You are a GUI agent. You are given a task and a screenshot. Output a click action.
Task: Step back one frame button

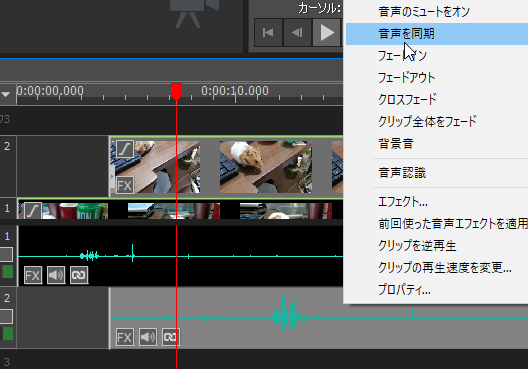297,33
